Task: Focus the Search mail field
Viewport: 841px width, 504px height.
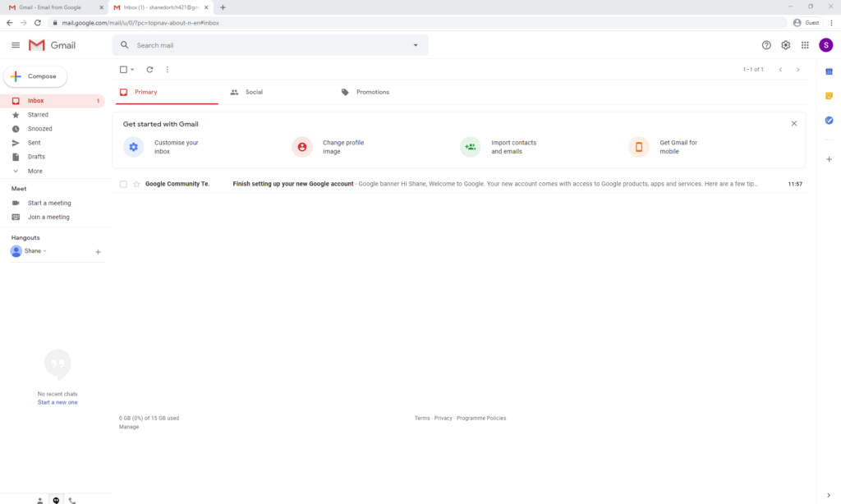Action: click(270, 45)
